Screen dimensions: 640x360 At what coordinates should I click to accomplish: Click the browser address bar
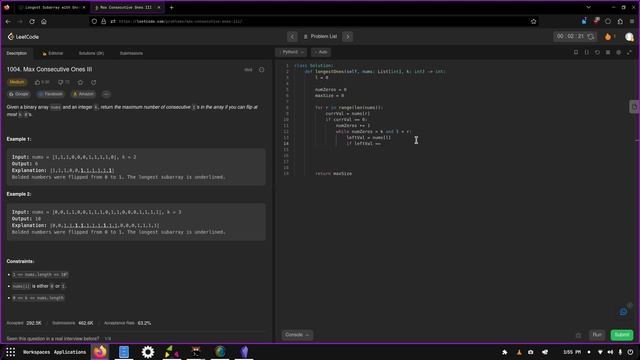pyautogui.click(x=314, y=21)
